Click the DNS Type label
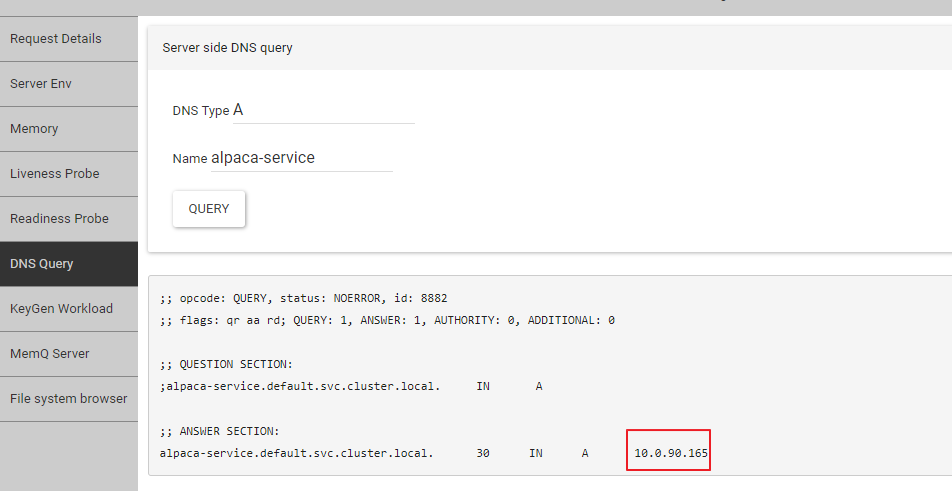952x491 pixels. pos(201,111)
